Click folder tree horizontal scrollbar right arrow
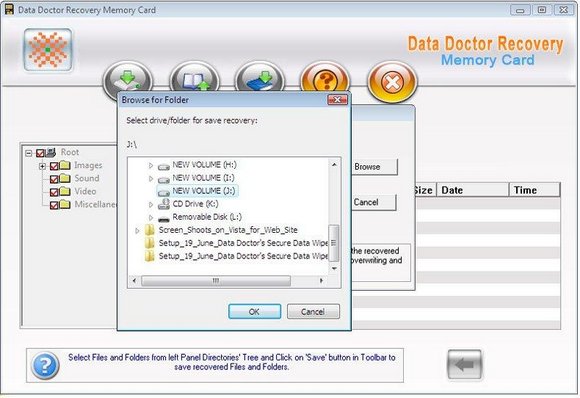Screen dimensions: 580x398 coord(321,281)
